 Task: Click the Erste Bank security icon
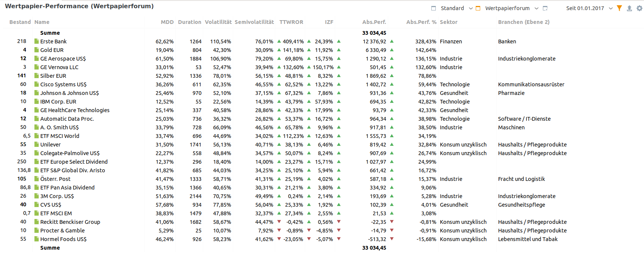tap(37, 41)
